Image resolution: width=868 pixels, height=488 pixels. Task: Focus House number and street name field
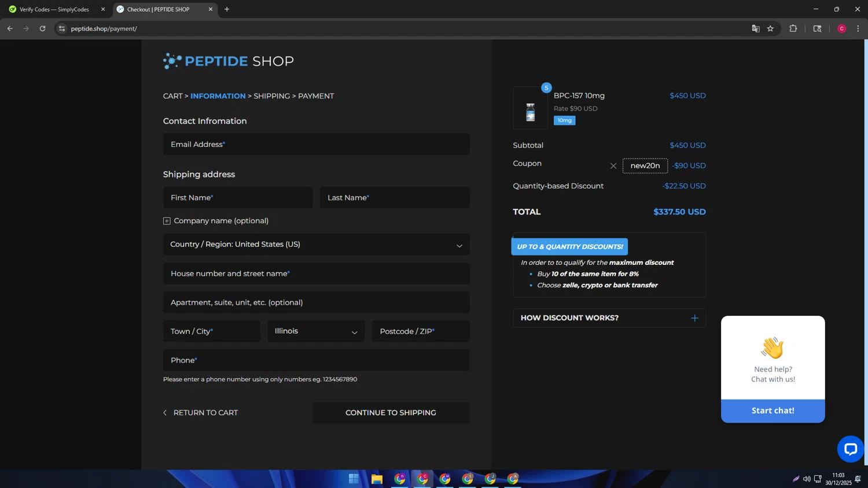tap(316, 273)
